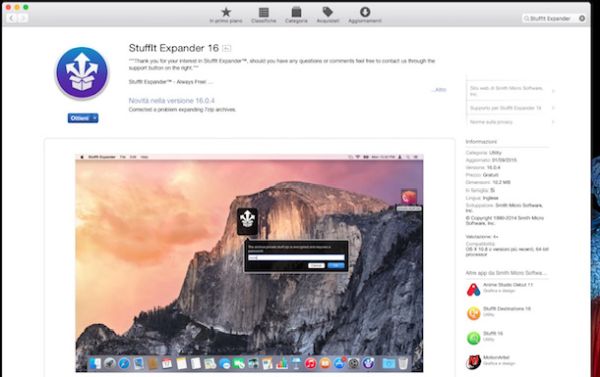
Task: Click the Yosemite desktop screenshot preview
Action: (249, 263)
